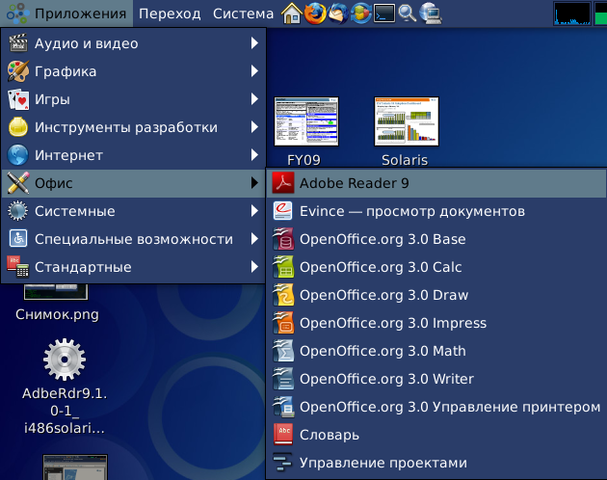607x480 pixels.
Task: Open the terminal from the panel
Action: point(384,13)
